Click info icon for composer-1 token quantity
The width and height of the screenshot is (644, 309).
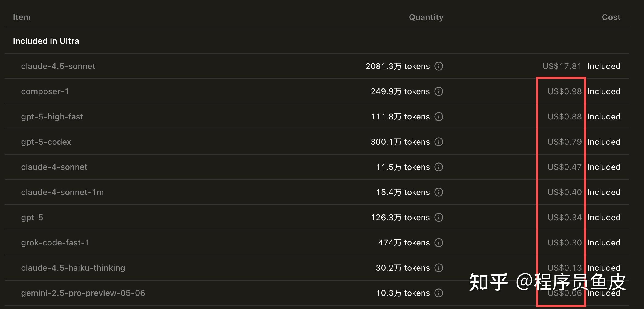point(439,91)
